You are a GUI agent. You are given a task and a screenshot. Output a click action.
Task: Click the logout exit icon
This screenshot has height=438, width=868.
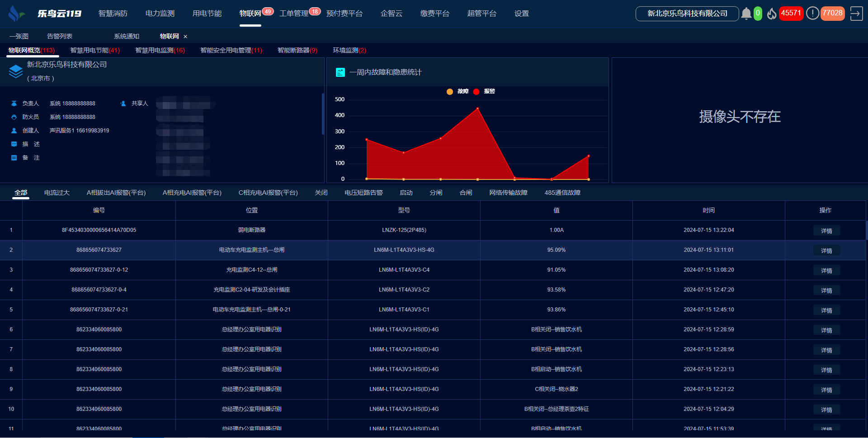pos(856,14)
